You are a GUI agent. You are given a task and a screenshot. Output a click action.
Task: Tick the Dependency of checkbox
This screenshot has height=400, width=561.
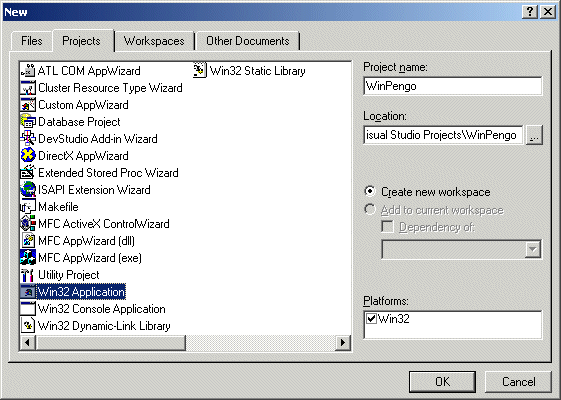coord(387,227)
